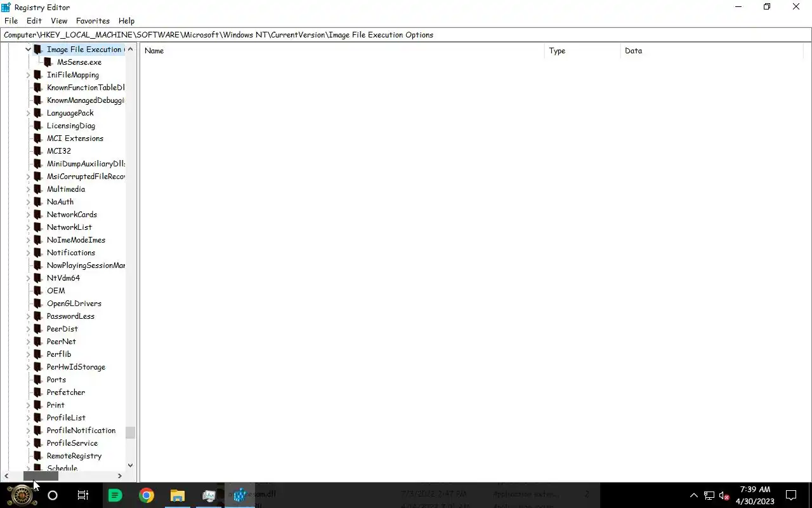Click the KnownFunctionTableDlls folder icon

click(x=38, y=88)
